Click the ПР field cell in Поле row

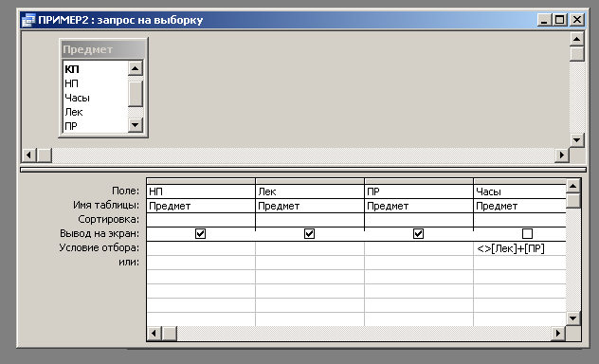pyautogui.click(x=419, y=191)
